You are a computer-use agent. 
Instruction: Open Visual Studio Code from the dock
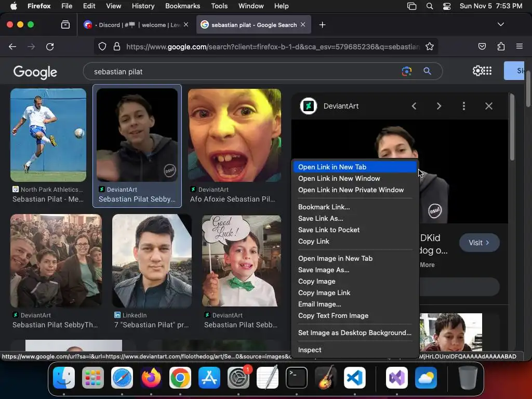(x=354, y=378)
